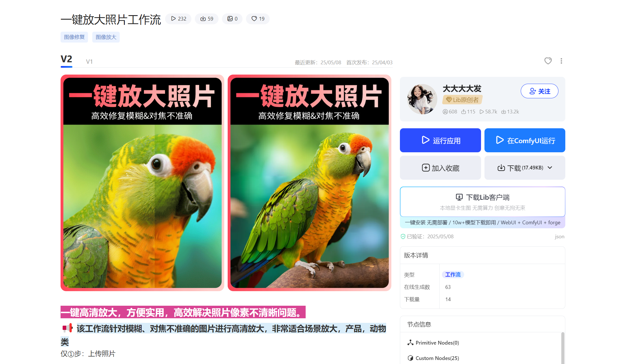Expand the 下载 (17.49KB) dropdown arrow
The height and width of the screenshot is (364, 619).
coord(550,168)
